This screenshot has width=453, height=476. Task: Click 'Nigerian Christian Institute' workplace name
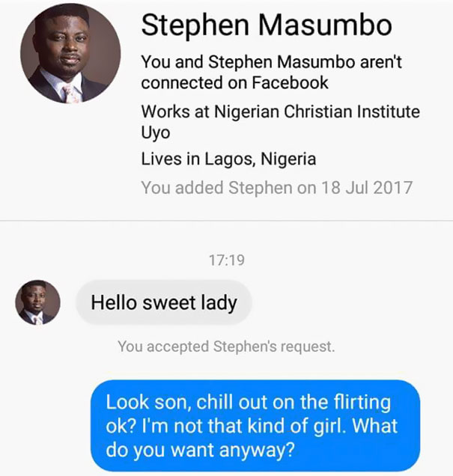(x=318, y=112)
